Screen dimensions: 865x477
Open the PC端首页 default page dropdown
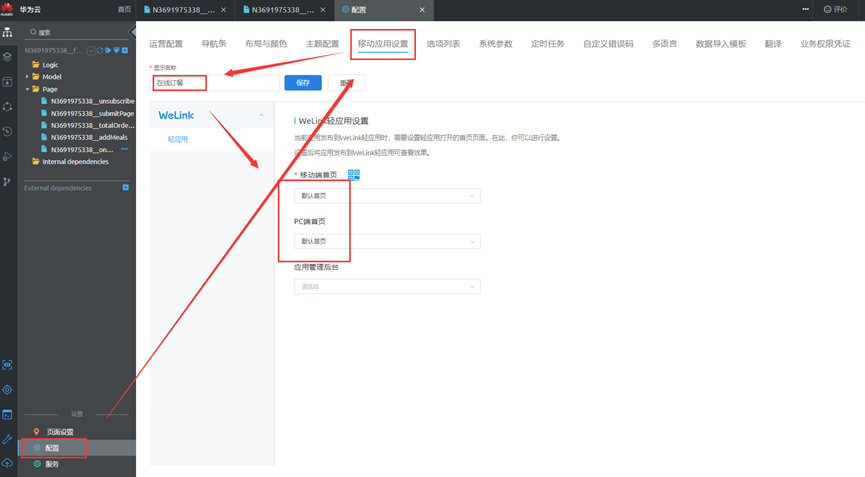click(387, 241)
